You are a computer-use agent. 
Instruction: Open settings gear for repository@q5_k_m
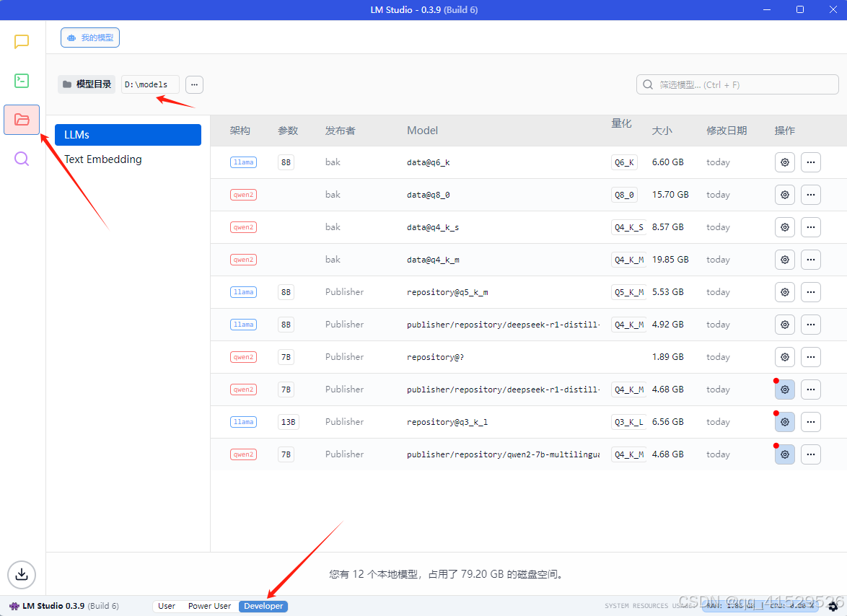coord(785,292)
